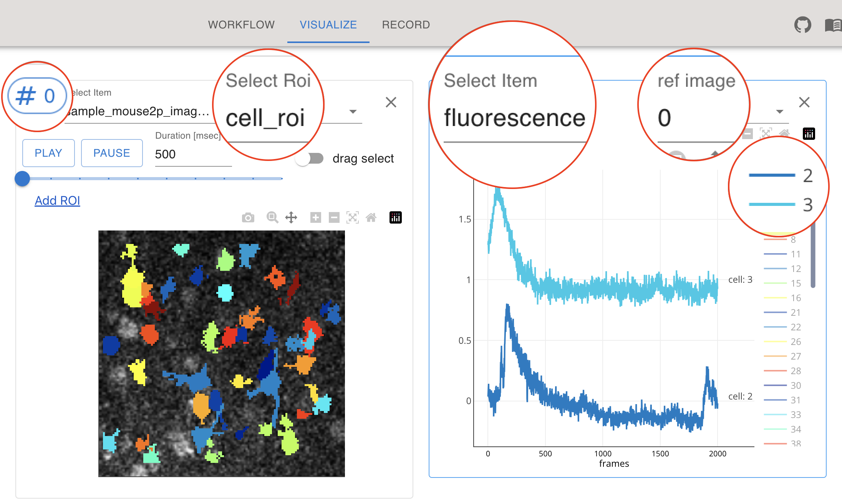Toggle cell 21 trace in the legend

click(x=782, y=312)
